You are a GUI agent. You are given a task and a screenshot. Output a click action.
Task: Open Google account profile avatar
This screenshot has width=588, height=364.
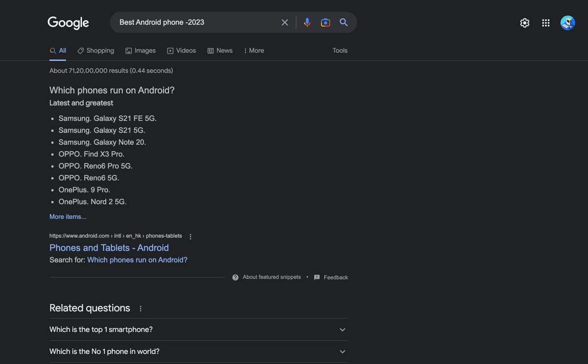568,23
